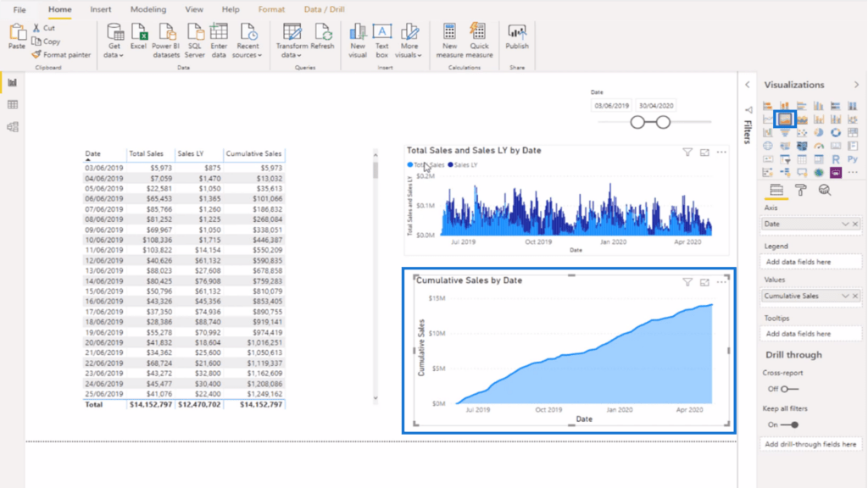Remove Date field from Axis
The height and width of the screenshot is (488, 868).
click(x=855, y=224)
